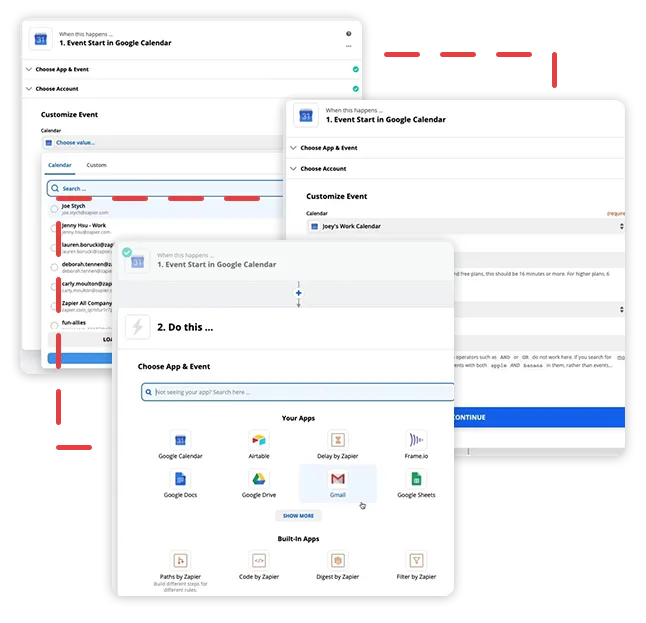This screenshot has width=646, height=623.
Task: Click the '1. Event Start in Google Calendar' collapsed step
Action: tap(286, 261)
